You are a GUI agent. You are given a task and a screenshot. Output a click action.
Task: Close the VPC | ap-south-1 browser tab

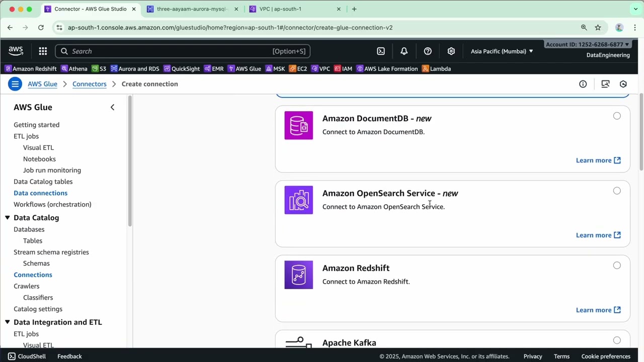[339, 9]
